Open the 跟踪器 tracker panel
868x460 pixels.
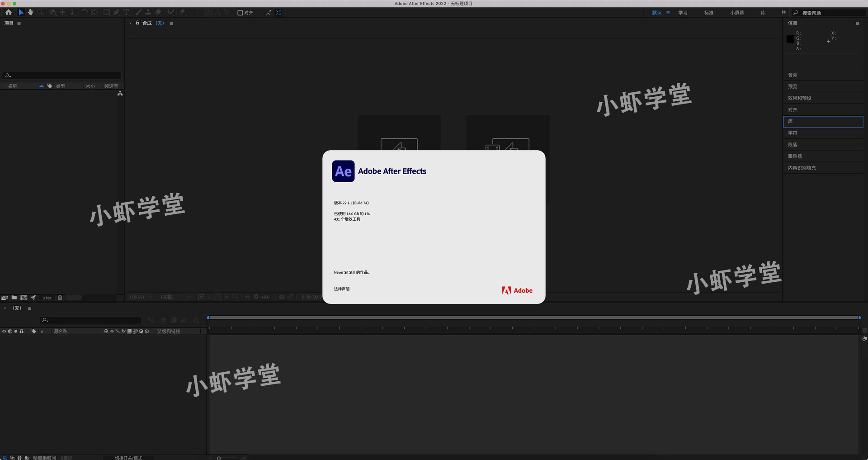tap(823, 156)
